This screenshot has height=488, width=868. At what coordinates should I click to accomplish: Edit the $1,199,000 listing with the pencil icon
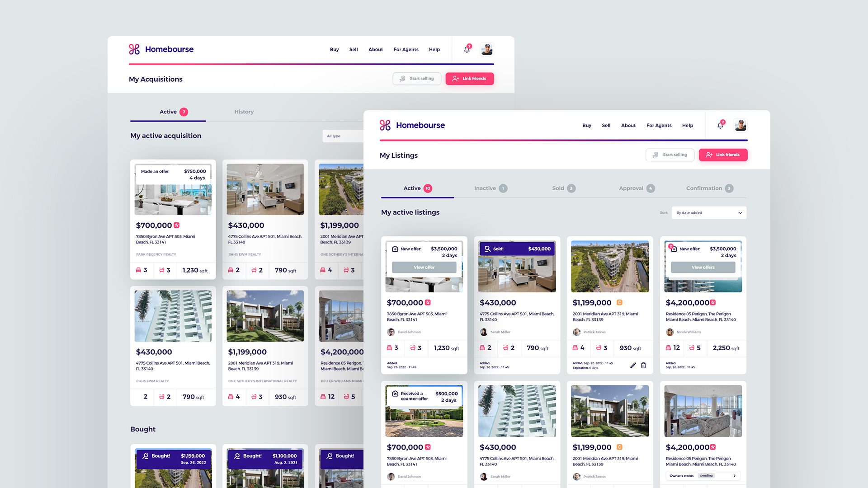(x=633, y=365)
